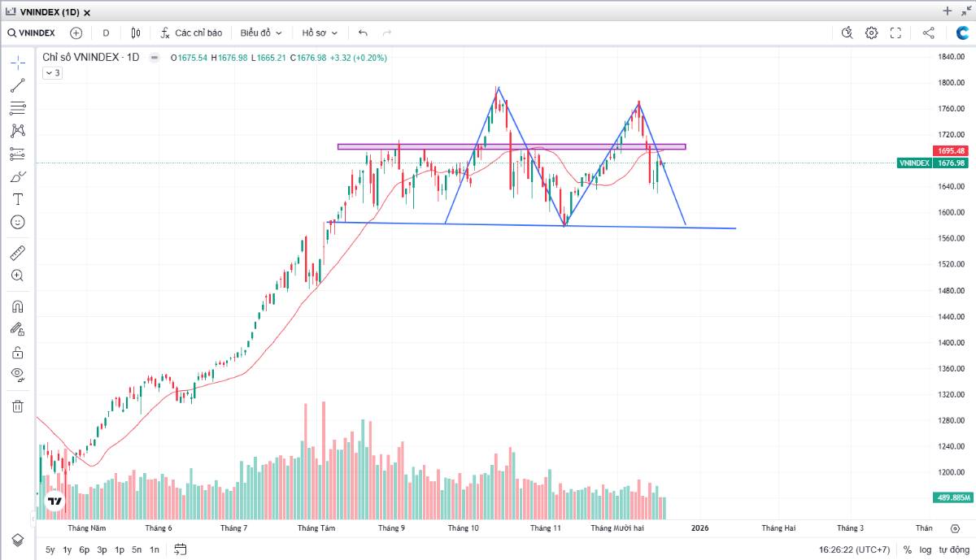Open the emoji sticker tool
Viewport: 976px width, 560px height.
(17, 222)
